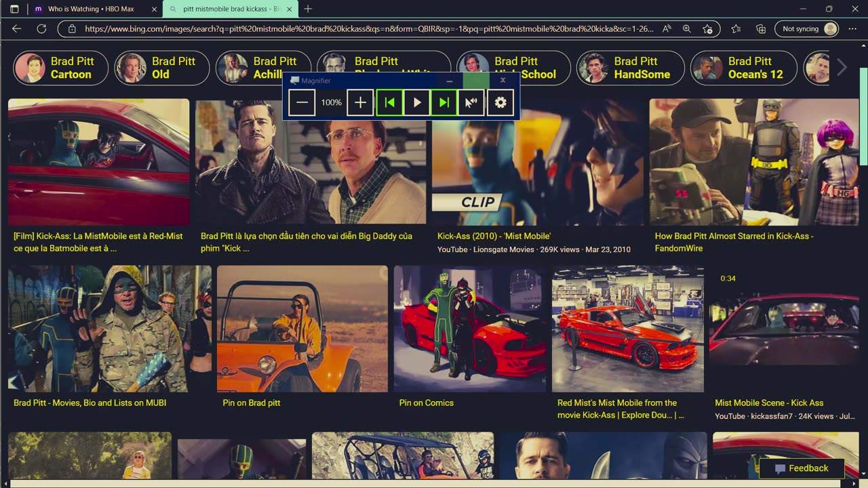This screenshot has width=868, height=488.
Task: Click the vertical page scrollbar
Action: point(863,115)
